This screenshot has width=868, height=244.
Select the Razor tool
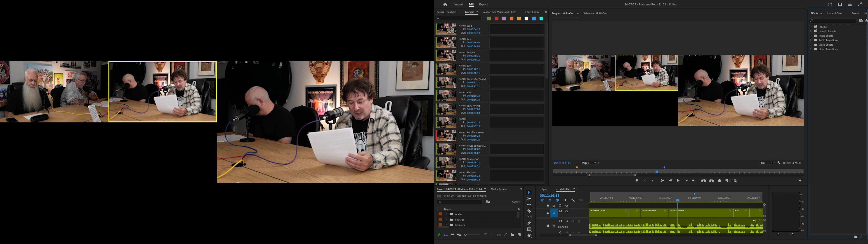pos(529,211)
